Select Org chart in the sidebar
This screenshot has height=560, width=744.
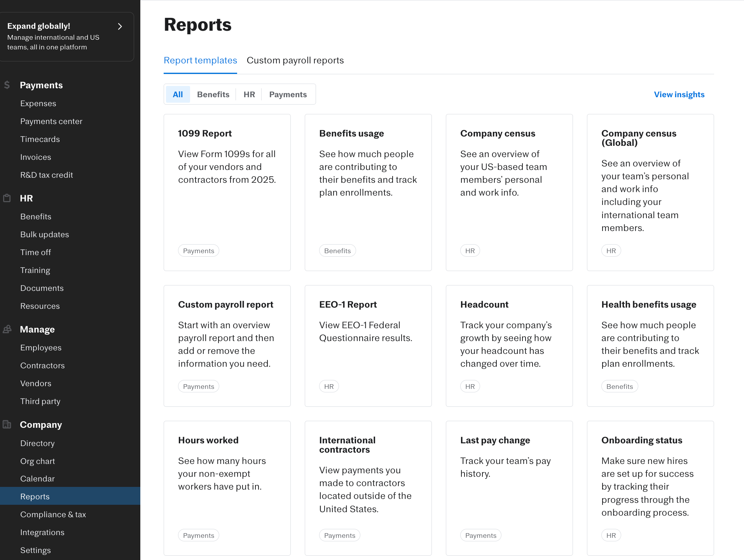[x=38, y=461]
